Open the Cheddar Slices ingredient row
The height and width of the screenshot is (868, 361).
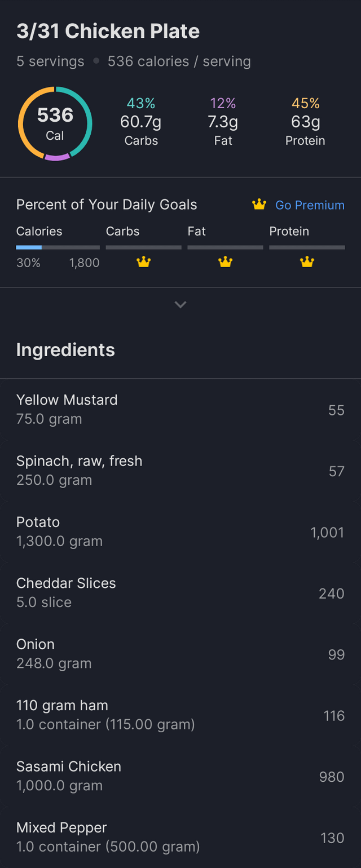pos(180,592)
